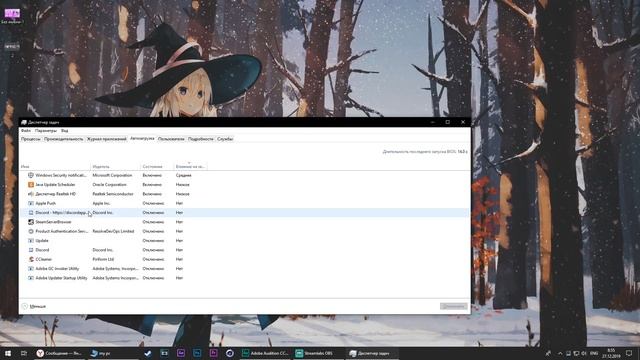Select the SteamServerBrowser entry name

click(x=53, y=222)
